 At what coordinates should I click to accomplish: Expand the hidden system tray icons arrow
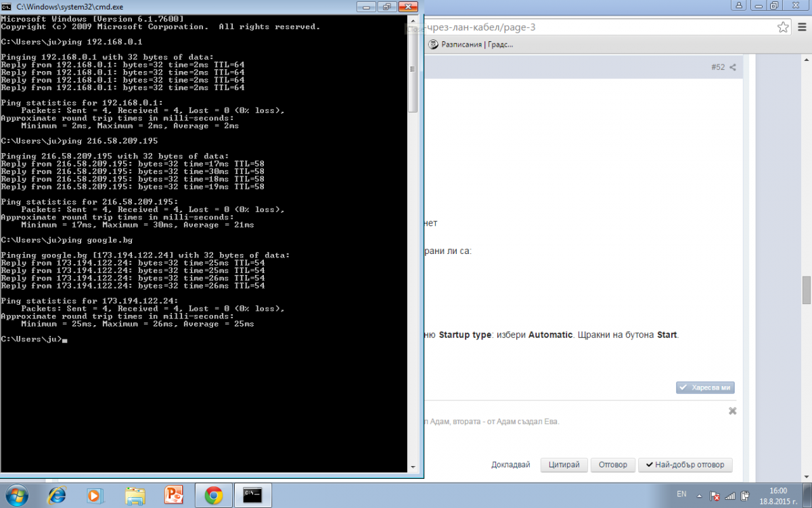699,496
